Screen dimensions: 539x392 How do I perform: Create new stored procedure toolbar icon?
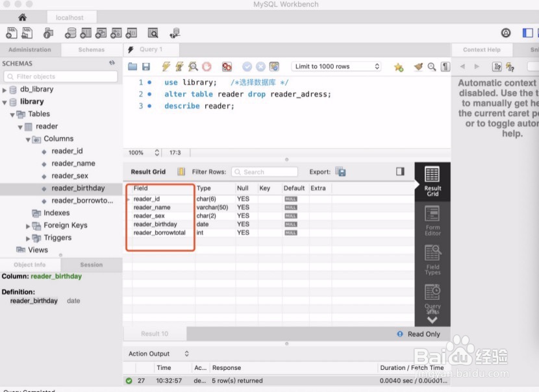point(116,33)
